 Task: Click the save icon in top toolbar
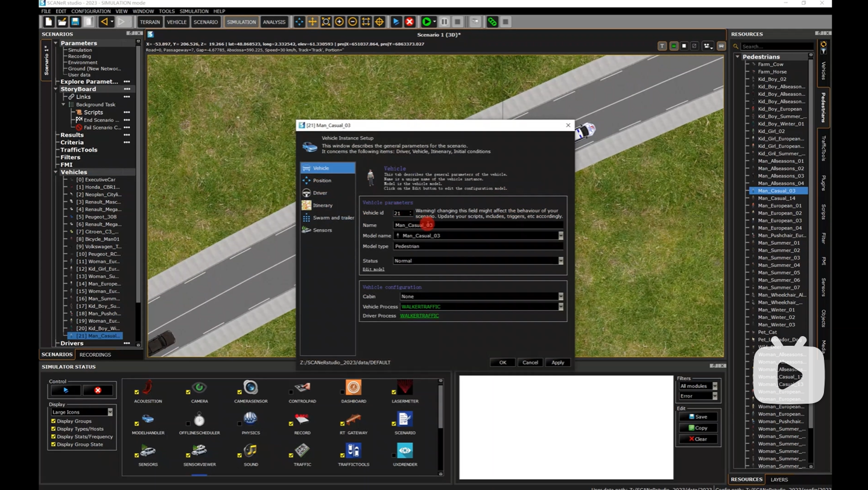pyautogui.click(x=75, y=22)
